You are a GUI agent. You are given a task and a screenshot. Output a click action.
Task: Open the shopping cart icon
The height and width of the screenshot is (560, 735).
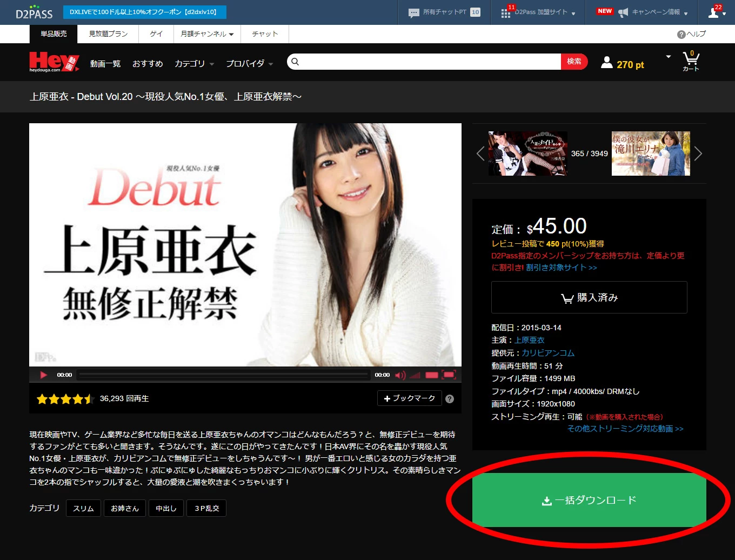tap(691, 61)
